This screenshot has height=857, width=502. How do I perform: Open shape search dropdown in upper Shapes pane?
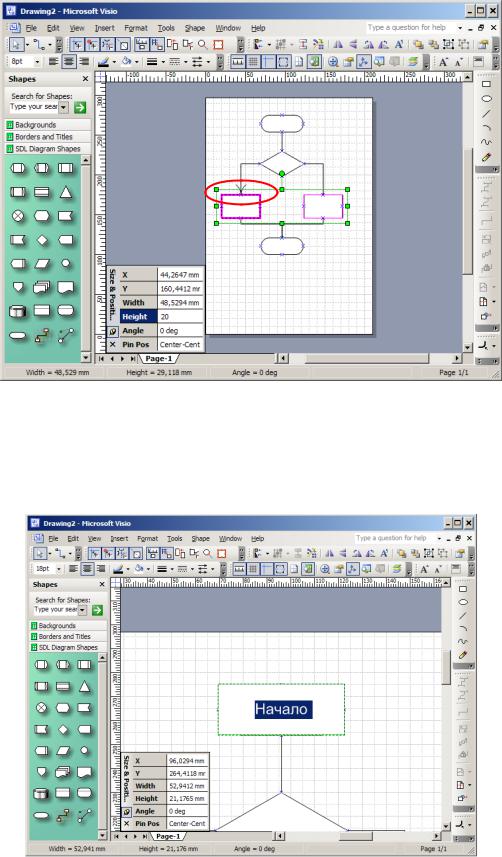pyautogui.click(x=63, y=107)
